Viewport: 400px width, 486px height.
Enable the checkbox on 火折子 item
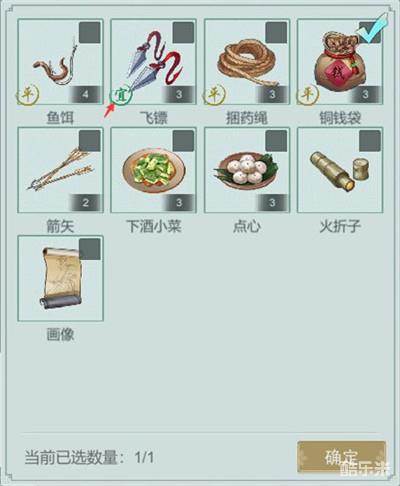[x=370, y=141]
